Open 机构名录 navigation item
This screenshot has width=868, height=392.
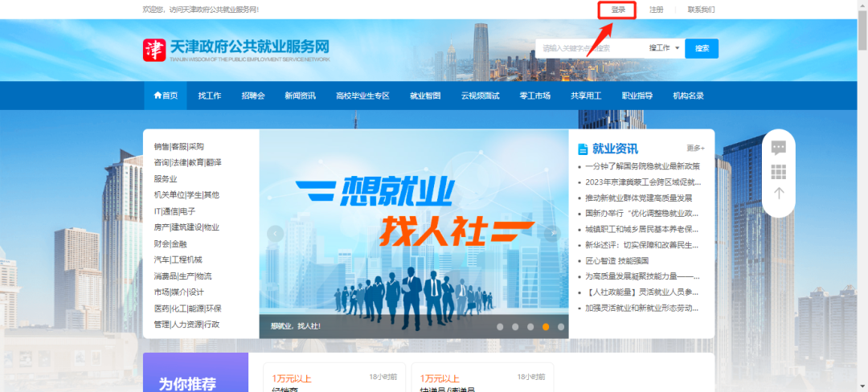click(688, 96)
